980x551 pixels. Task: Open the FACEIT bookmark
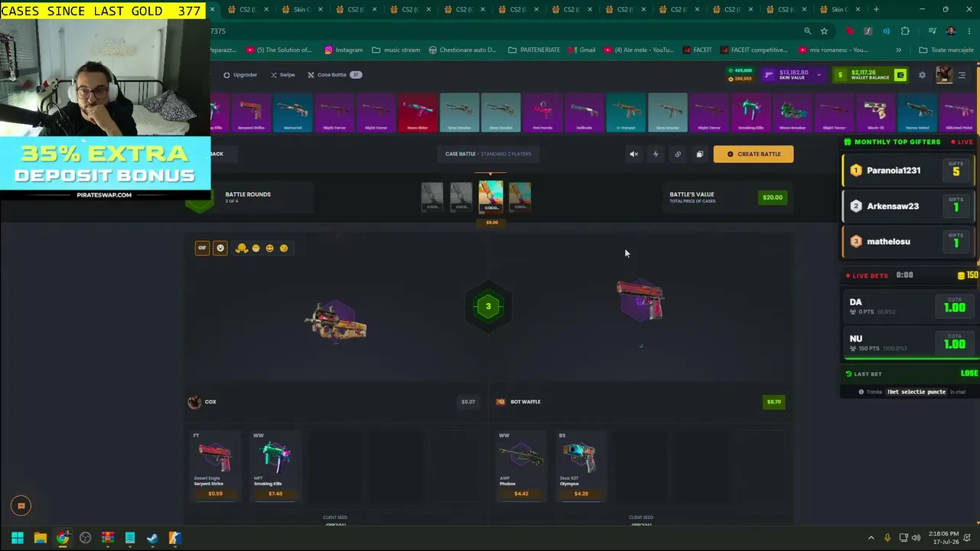click(697, 50)
